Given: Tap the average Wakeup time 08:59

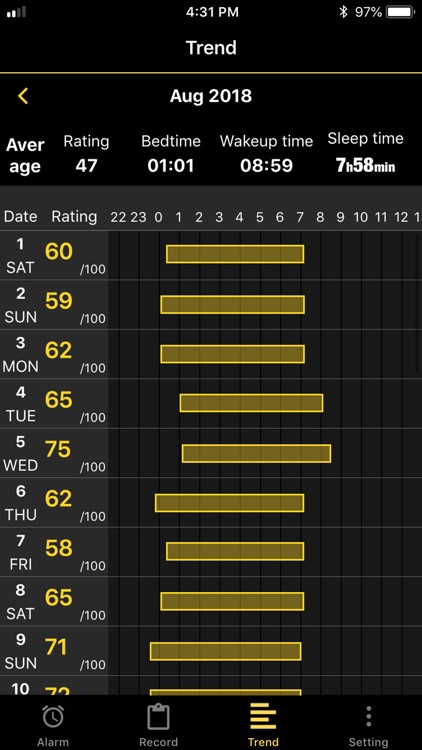Looking at the screenshot, I should pos(267,165).
